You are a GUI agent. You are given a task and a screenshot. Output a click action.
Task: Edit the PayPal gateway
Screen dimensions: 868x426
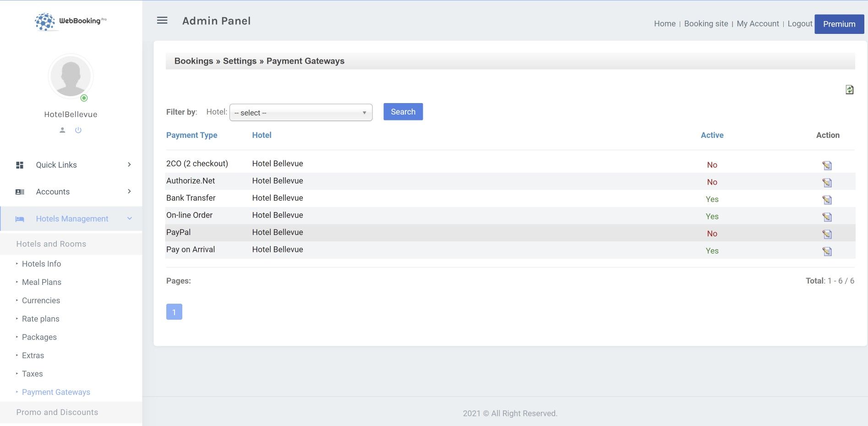point(827,234)
